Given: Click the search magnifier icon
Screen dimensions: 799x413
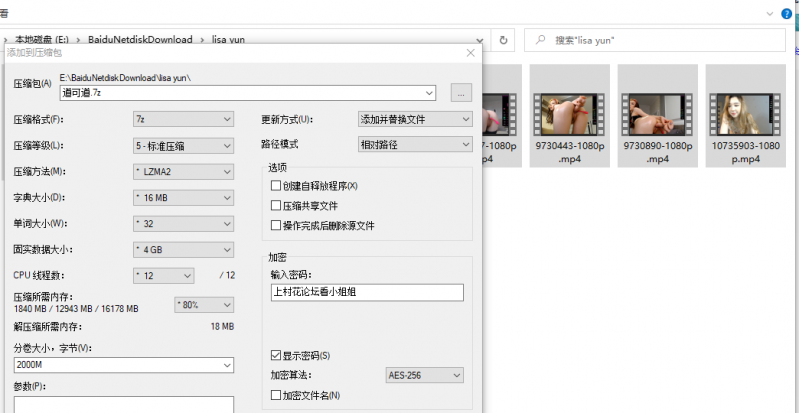Looking at the screenshot, I should pyautogui.click(x=540, y=40).
